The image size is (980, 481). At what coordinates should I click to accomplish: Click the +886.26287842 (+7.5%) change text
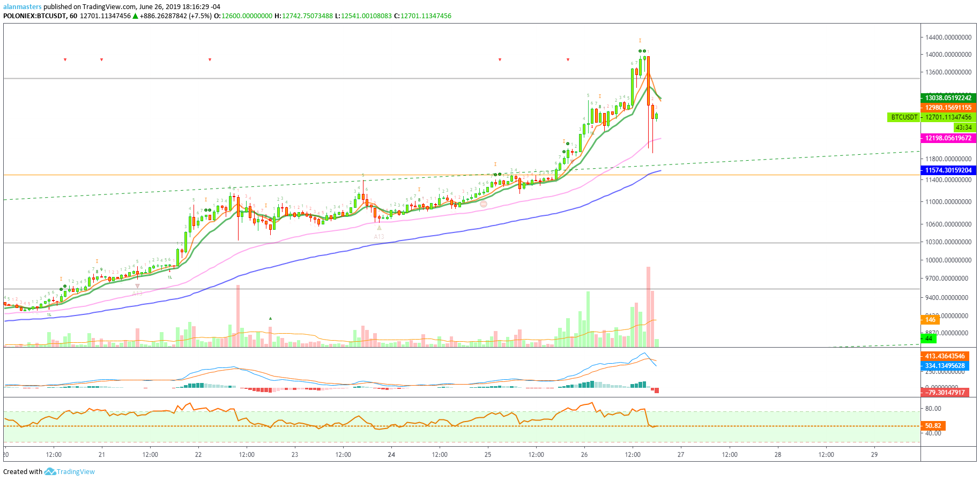tap(176, 16)
